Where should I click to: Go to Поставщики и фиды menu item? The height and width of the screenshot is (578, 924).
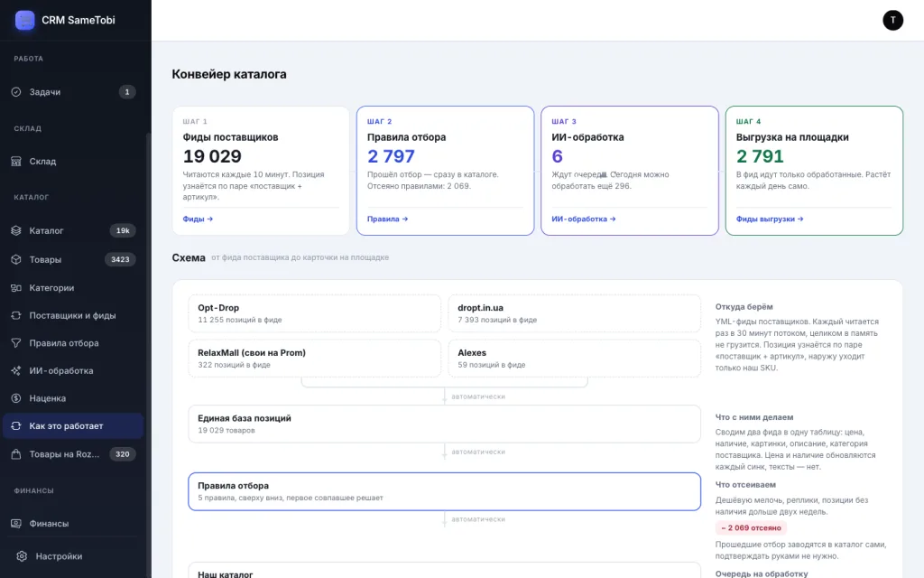[x=73, y=315]
